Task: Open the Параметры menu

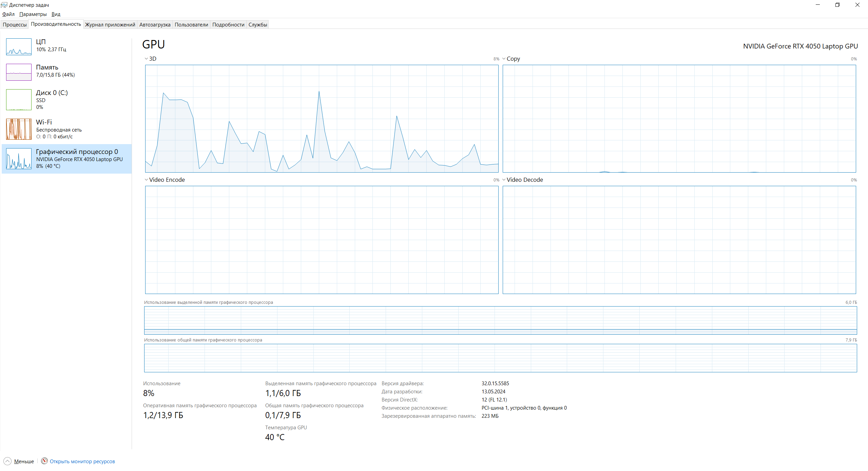Action: click(x=33, y=14)
